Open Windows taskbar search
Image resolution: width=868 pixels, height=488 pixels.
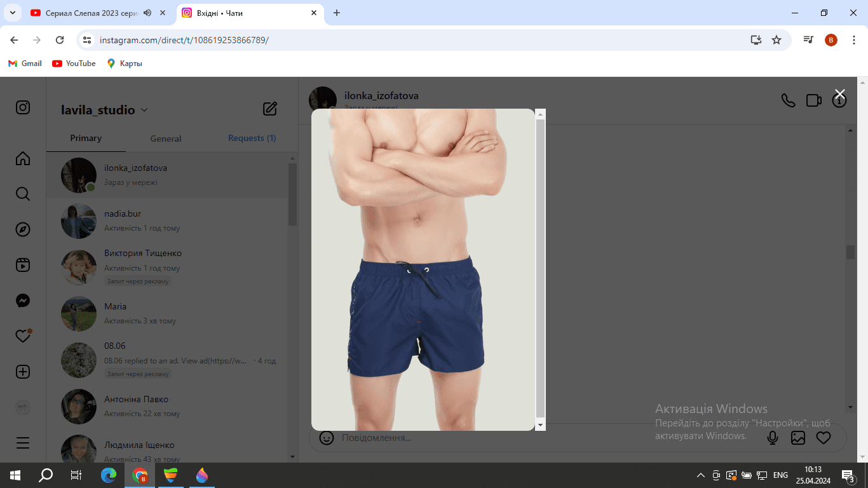pyautogui.click(x=46, y=475)
